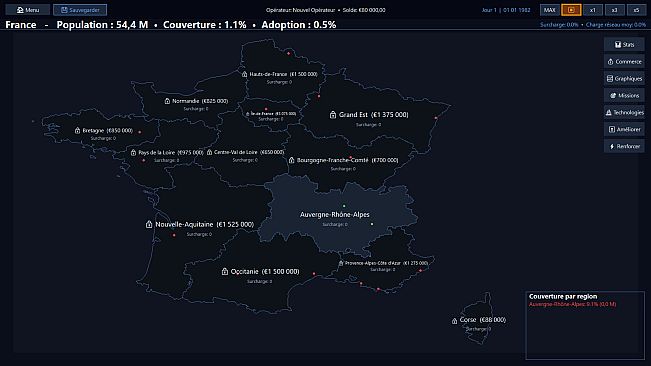Viewport: 651px width, 366px height.
Task: Toggle the orange play/pause control
Action: pos(571,10)
